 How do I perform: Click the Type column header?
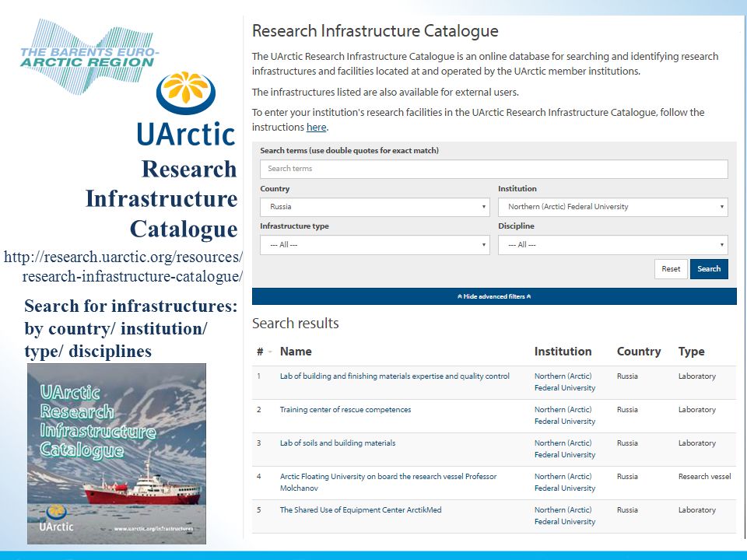(x=691, y=352)
